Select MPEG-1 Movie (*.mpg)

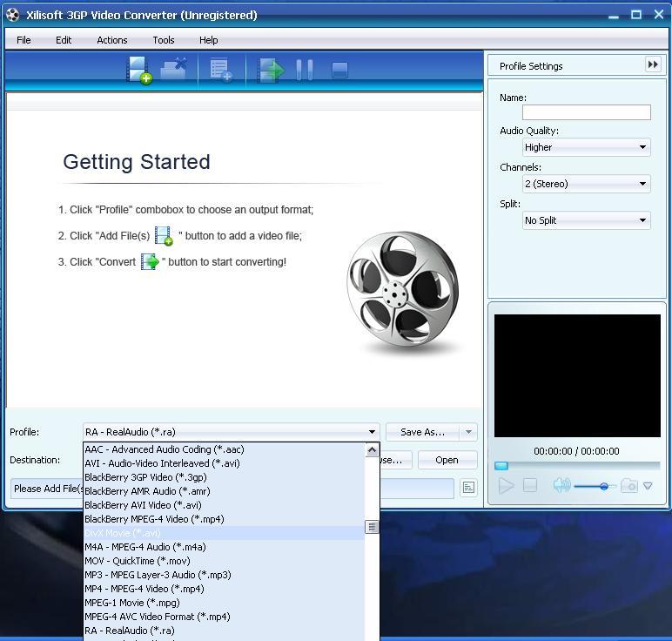point(224,603)
